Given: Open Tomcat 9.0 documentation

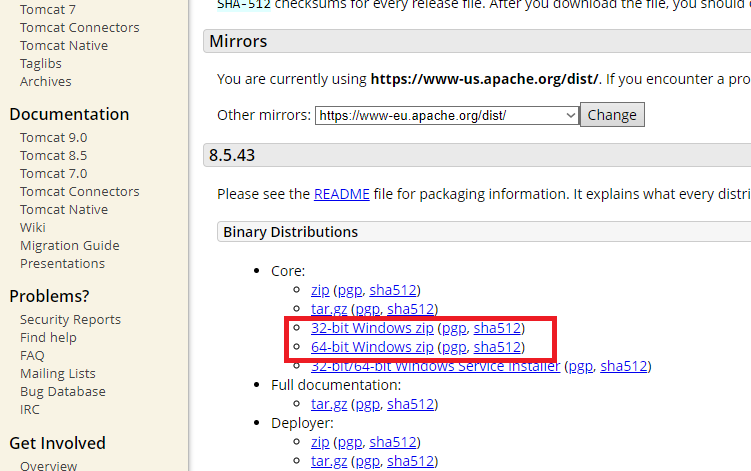Looking at the screenshot, I should coord(54,138).
